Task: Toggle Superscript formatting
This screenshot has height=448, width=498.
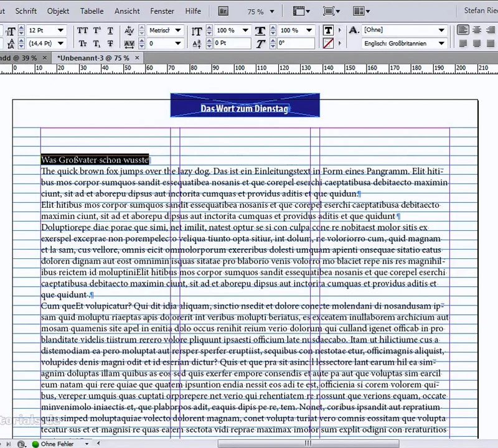Action: (x=97, y=30)
